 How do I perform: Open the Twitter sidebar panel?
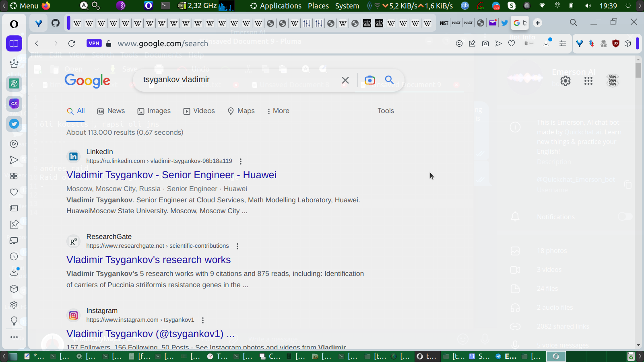click(14, 123)
